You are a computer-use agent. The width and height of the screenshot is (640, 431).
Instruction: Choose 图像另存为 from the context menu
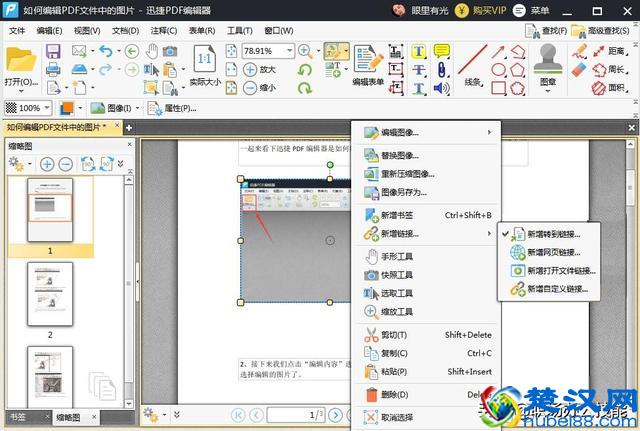(x=403, y=192)
